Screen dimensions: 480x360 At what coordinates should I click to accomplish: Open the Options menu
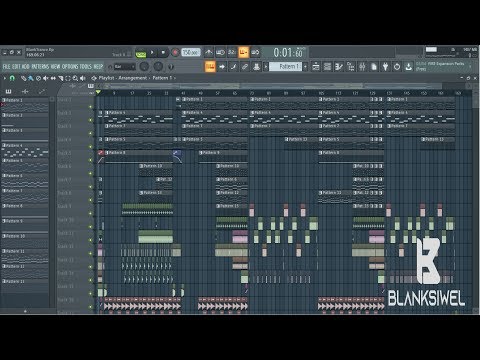[x=70, y=67]
